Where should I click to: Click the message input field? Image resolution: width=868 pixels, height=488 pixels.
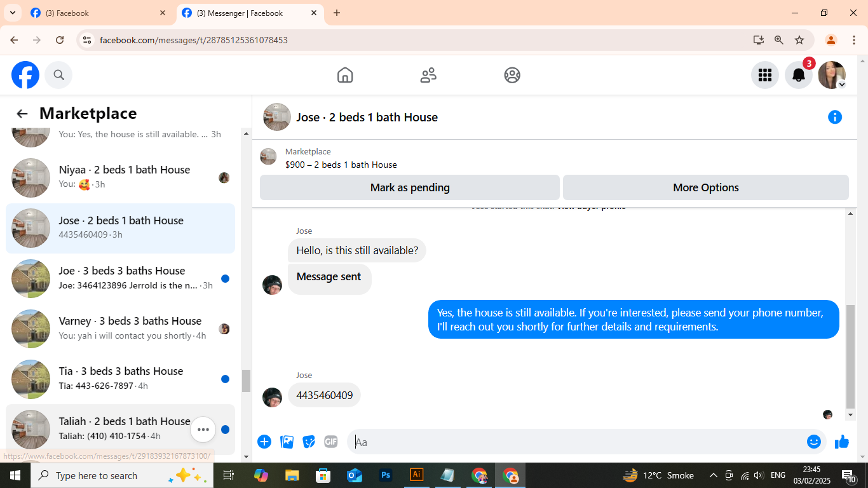coord(578,442)
